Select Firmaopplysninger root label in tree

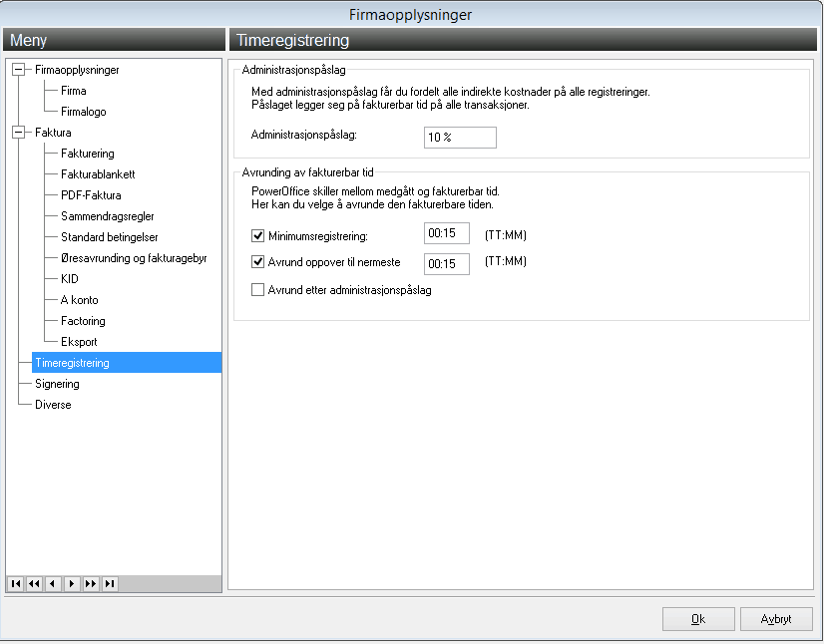click(x=77, y=70)
